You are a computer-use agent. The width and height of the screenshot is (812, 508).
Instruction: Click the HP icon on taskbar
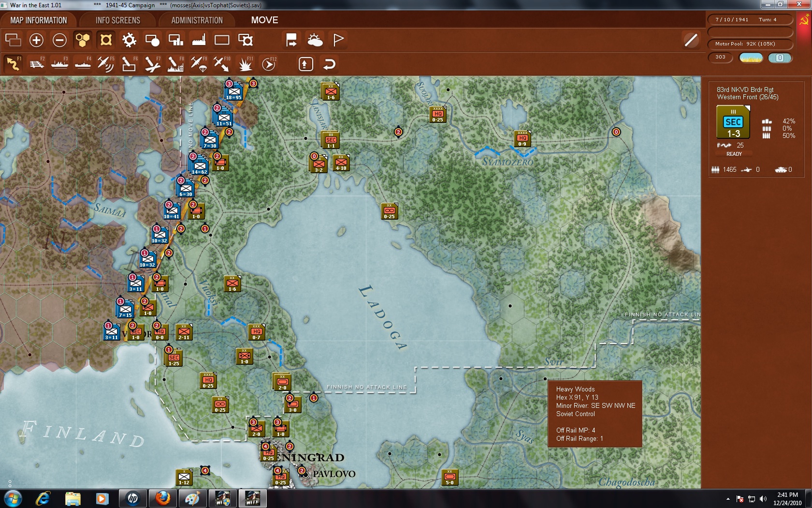[x=132, y=498]
